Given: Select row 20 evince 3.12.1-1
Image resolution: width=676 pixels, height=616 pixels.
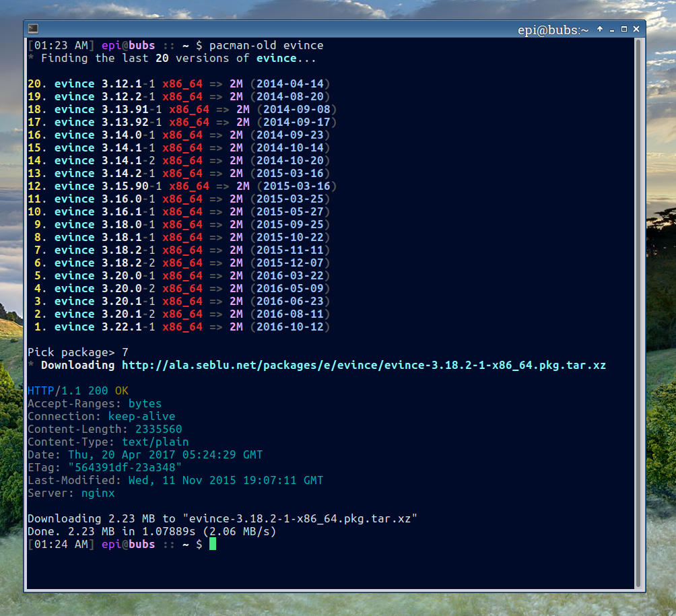Looking at the screenshot, I should coord(178,83).
